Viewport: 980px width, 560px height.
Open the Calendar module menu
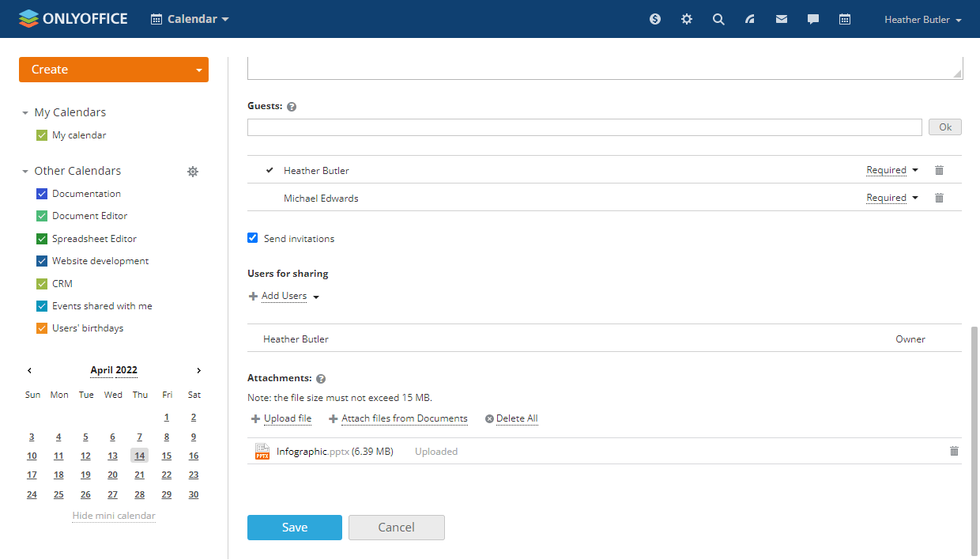point(190,19)
